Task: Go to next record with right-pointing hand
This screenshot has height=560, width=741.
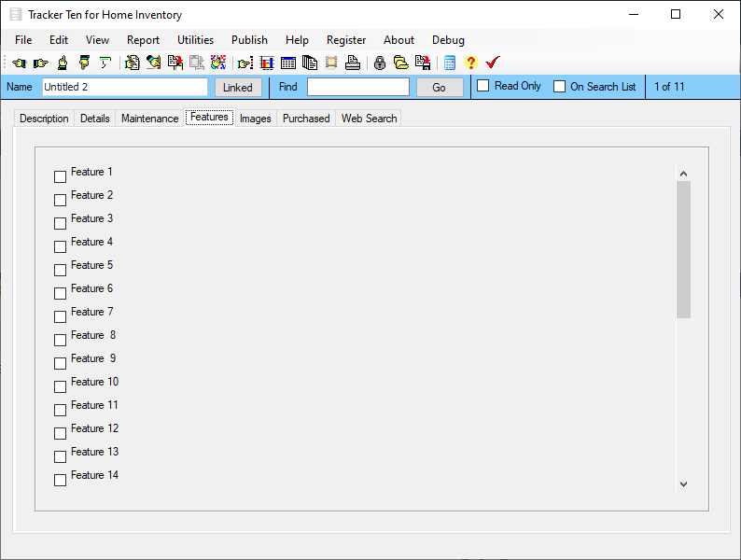Action: pyautogui.click(x=41, y=63)
